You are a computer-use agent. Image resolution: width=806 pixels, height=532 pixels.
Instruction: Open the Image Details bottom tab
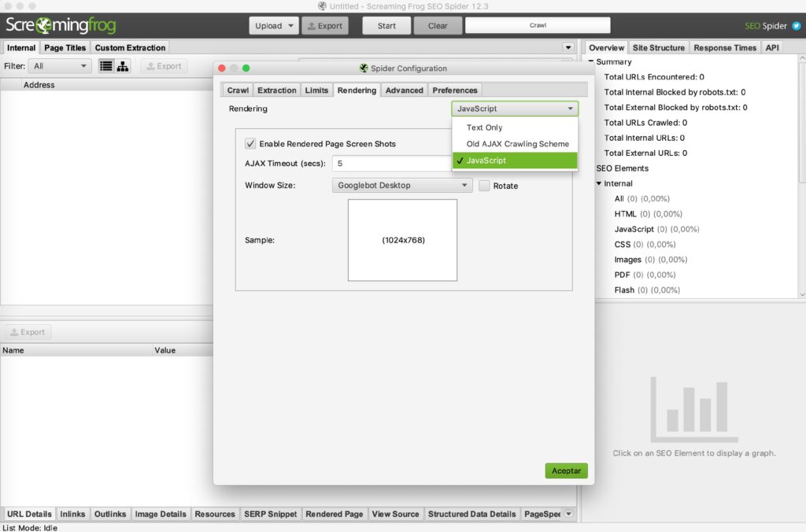tap(161, 513)
